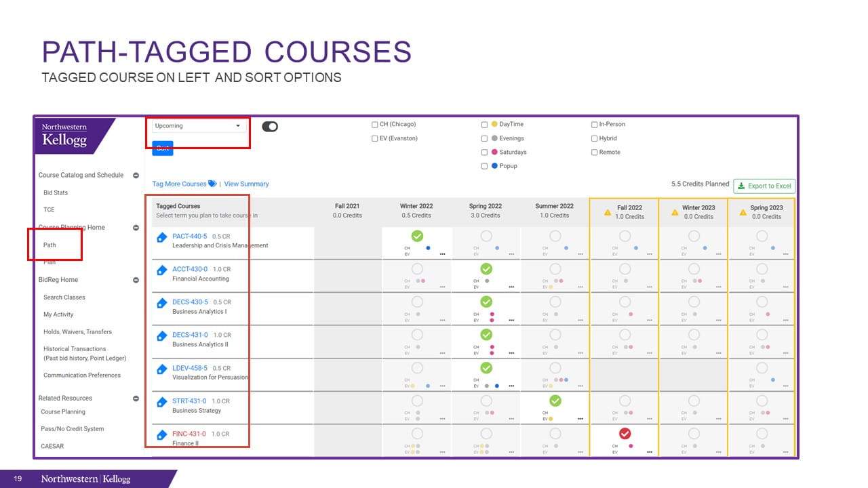Open the Upcoming sort dropdown

click(197, 125)
